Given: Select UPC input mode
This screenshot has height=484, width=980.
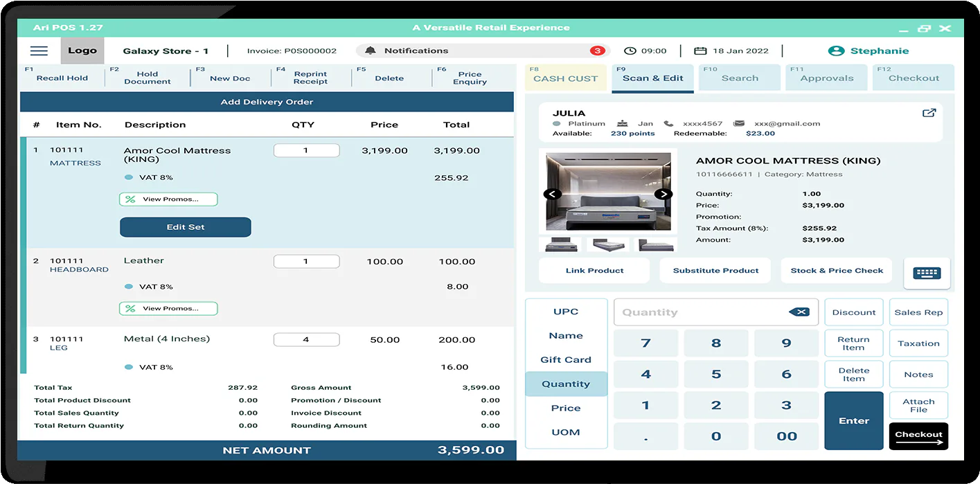Looking at the screenshot, I should tap(566, 312).
